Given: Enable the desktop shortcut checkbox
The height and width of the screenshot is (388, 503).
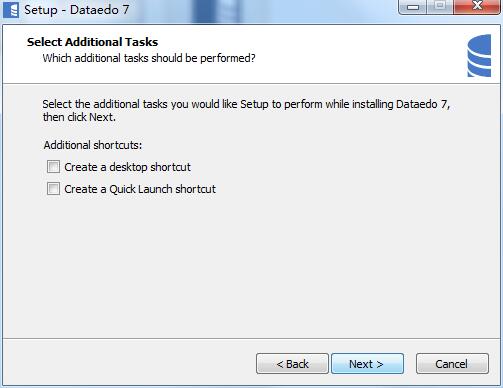Looking at the screenshot, I should 53,167.
